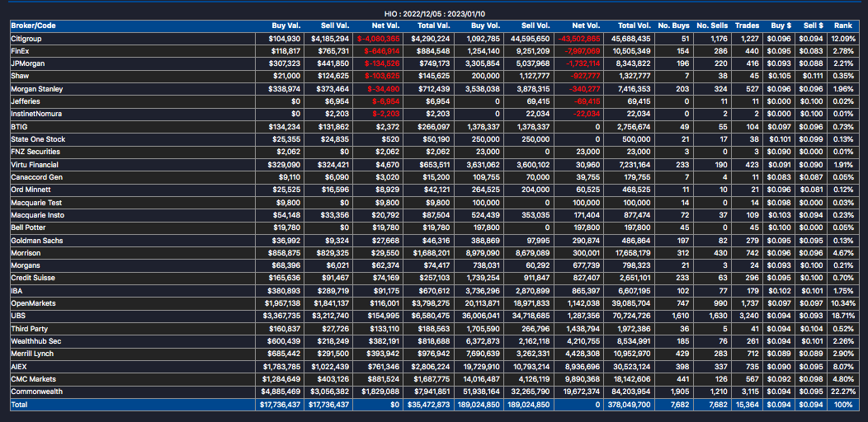Select the UBS broker name
The image size is (868, 422).
(18, 315)
